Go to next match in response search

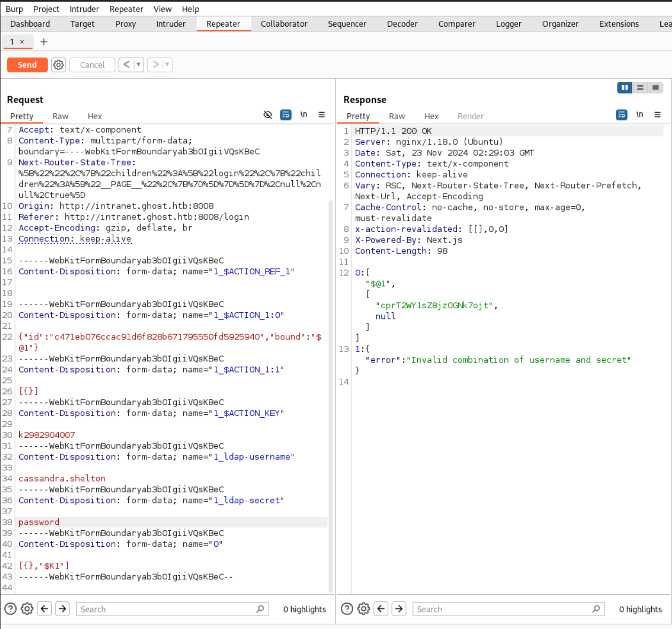click(x=399, y=609)
